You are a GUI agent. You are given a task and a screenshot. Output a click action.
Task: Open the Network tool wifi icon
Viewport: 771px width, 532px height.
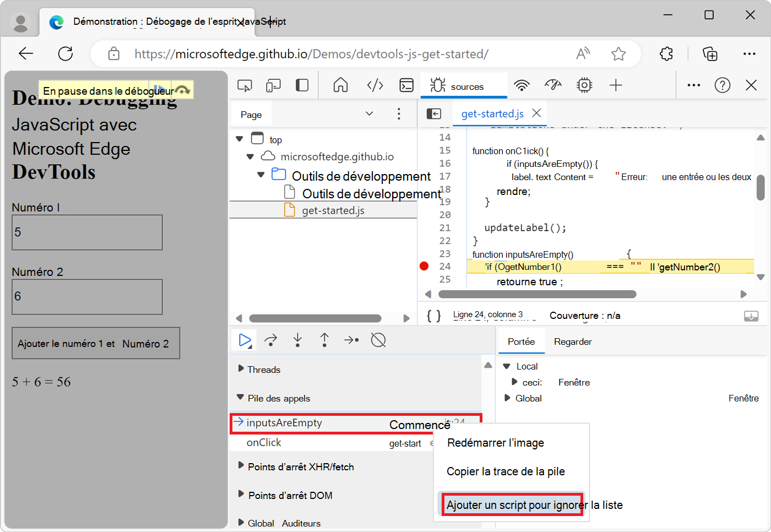coord(522,85)
